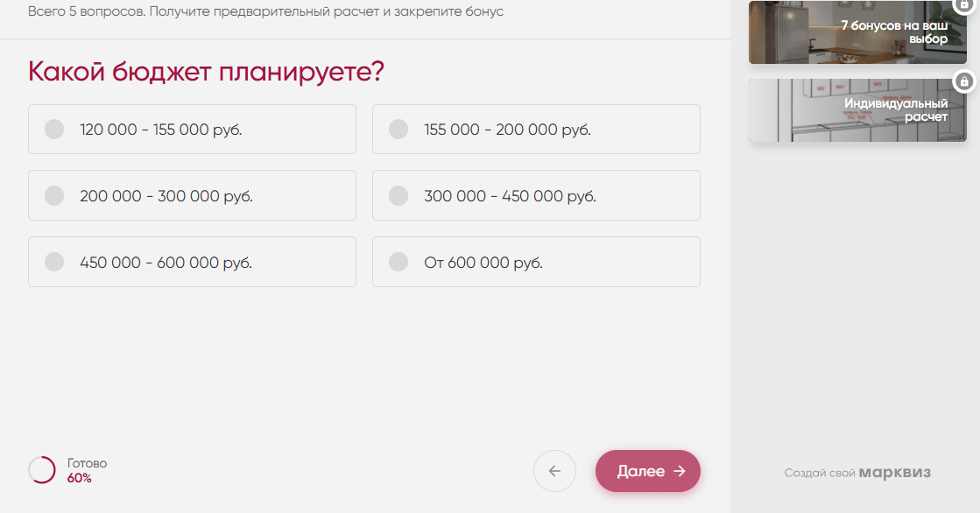The height and width of the screenshot is (513, 980).
Task: Click the Создай свой марквиз link
Action: click(x=857, y=473)
